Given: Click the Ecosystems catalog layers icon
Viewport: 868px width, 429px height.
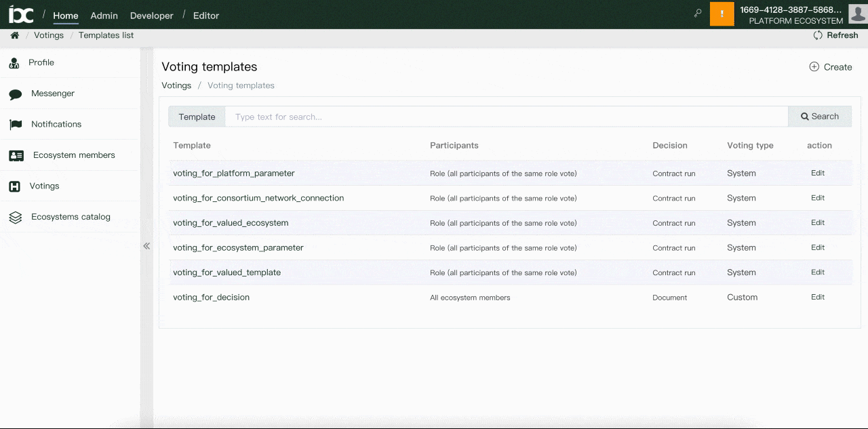Looking at the screenshot, I should pyautogui.click(x=15, y=218).
